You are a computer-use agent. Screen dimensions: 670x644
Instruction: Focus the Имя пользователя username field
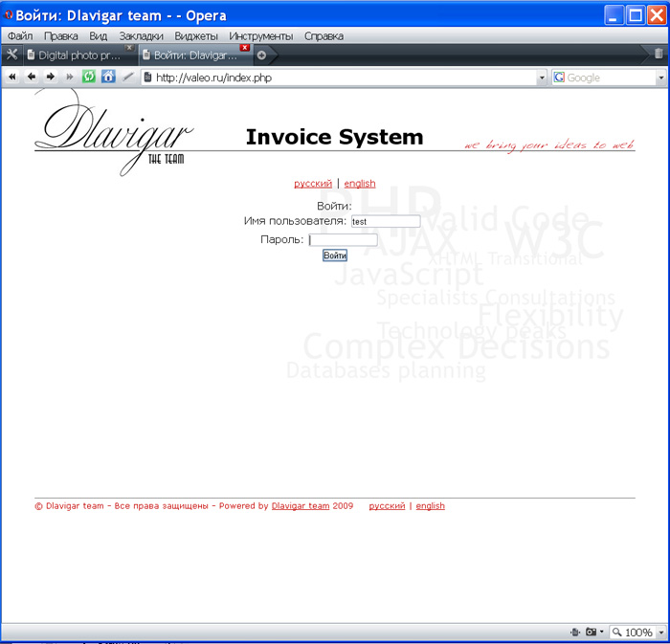386,221
